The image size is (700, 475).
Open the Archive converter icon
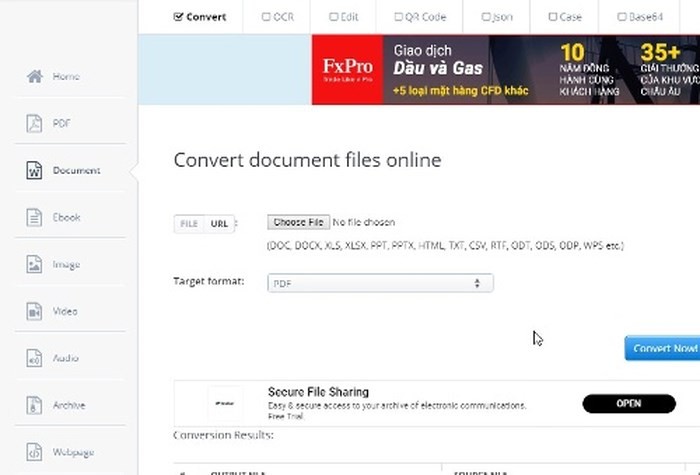[x=35, y=405]
